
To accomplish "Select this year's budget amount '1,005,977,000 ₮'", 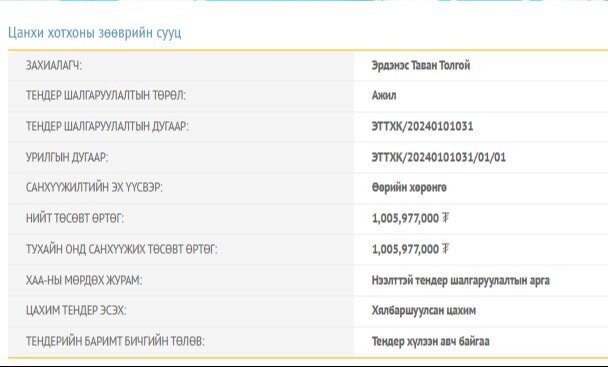I will pos(410,249).
